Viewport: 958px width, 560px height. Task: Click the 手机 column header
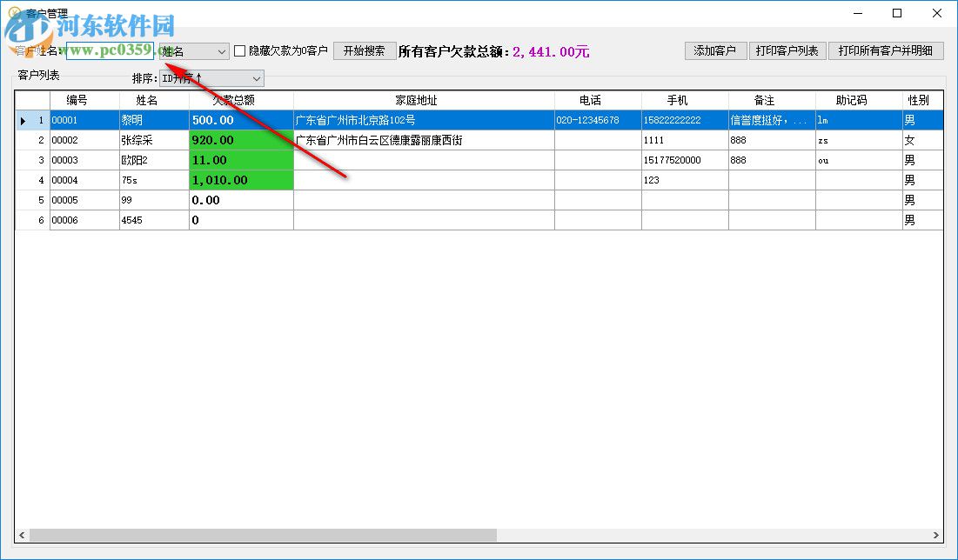tap(684, 100)
